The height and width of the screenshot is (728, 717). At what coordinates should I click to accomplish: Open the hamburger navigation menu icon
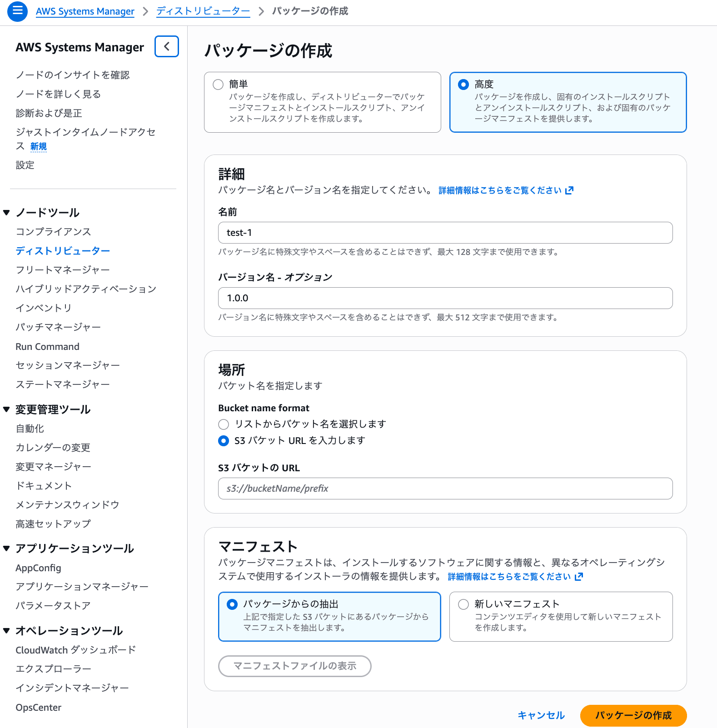[x=17, y=10]
